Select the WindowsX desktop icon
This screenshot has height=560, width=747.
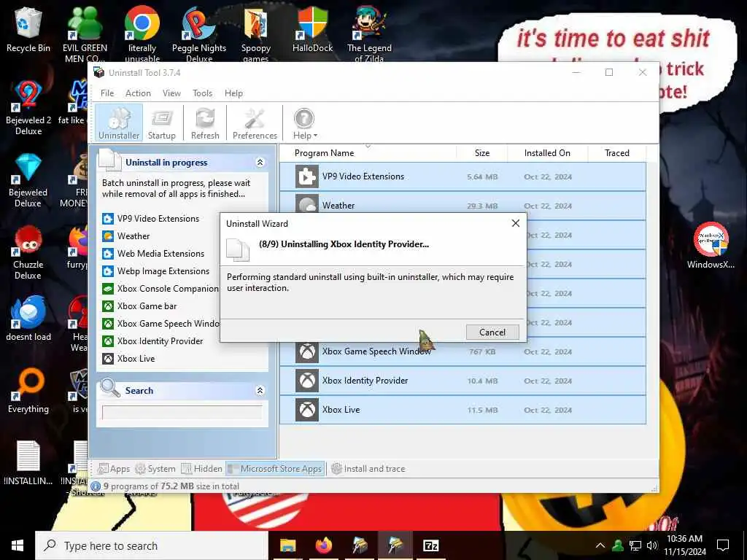711,246
